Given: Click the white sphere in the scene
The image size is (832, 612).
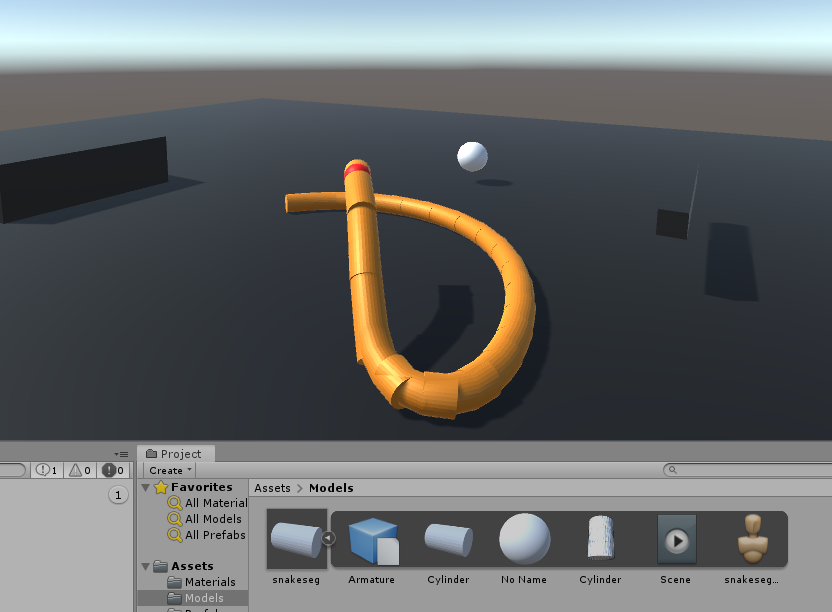Looking at the screenshot, I should coord(472,157).
